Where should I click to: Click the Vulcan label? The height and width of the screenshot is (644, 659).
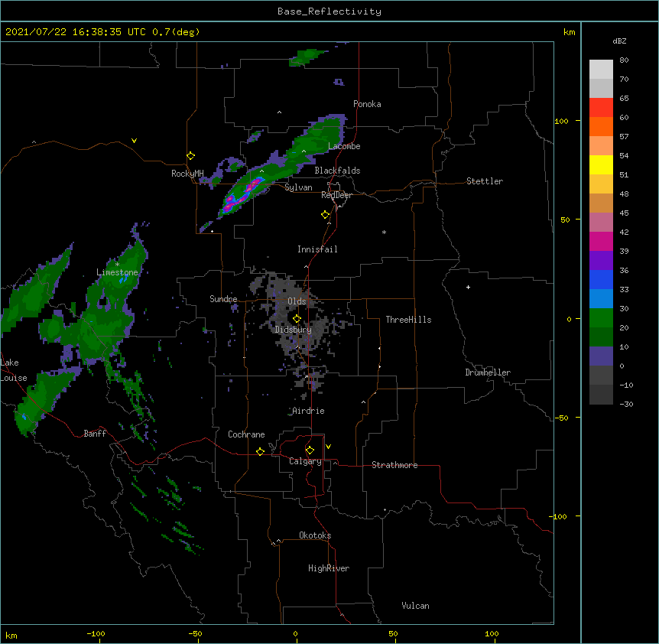coord(415,606)
